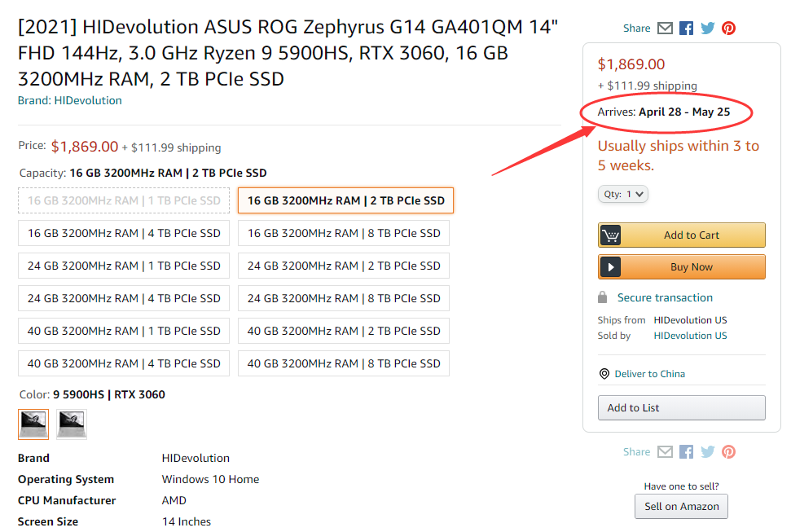Click the shopping cart icon on Add to Cart
The image size is (791, 532).
coord(610,235)
